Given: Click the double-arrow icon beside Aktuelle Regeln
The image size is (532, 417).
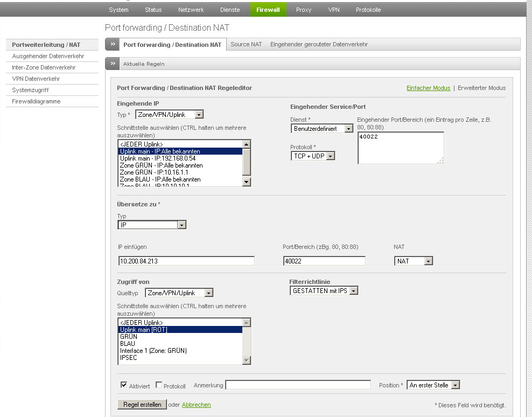Looking at the screenshot, I should point(113,64).
